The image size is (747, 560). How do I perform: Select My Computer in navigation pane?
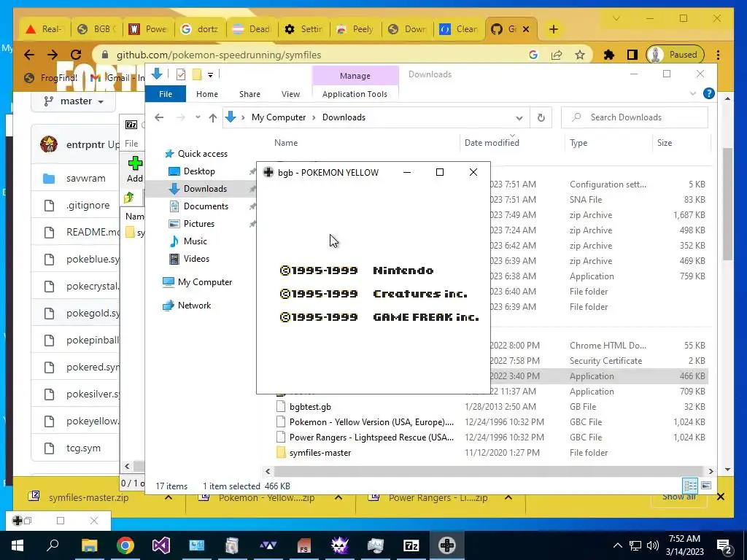click(x=205, y=282)
